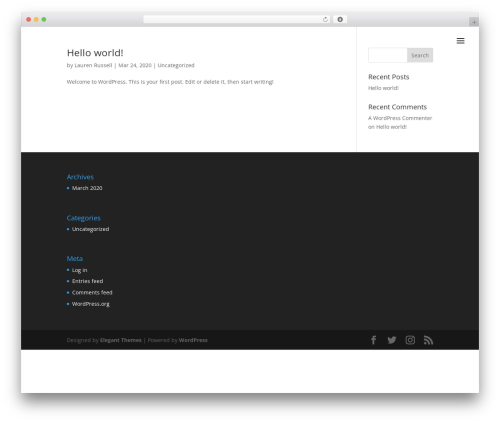The height and width of the screenshot is (423, 500).
Task: Click the Facebook icon in the footer
Action: click(x=374, y=340)
